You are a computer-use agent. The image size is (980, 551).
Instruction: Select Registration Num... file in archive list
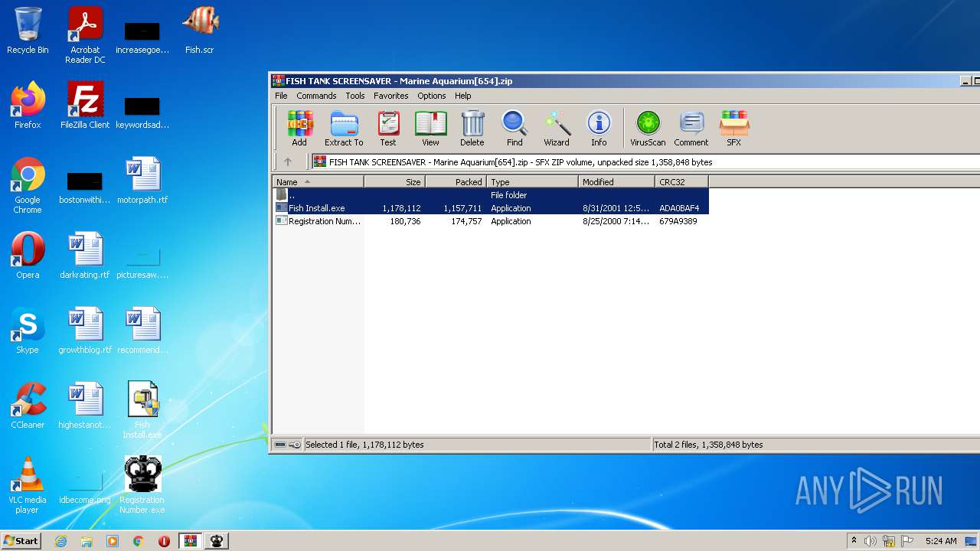[x=491, y=221]
